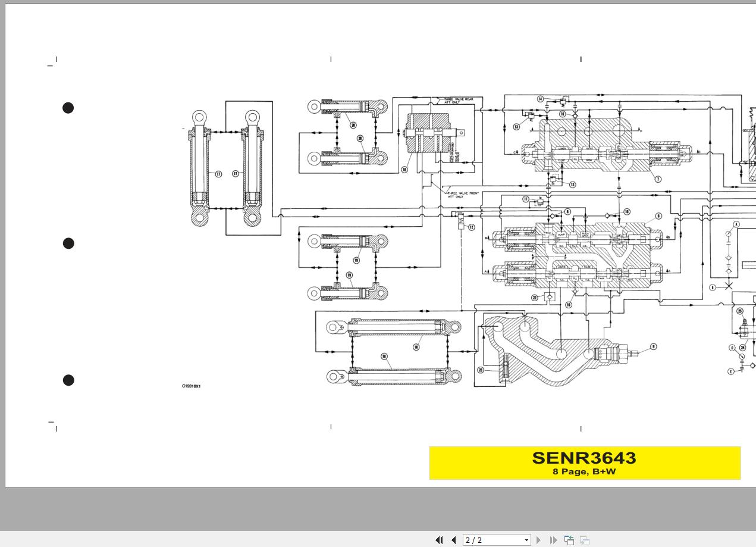Expand the page selection combo box

coord(526,540)
